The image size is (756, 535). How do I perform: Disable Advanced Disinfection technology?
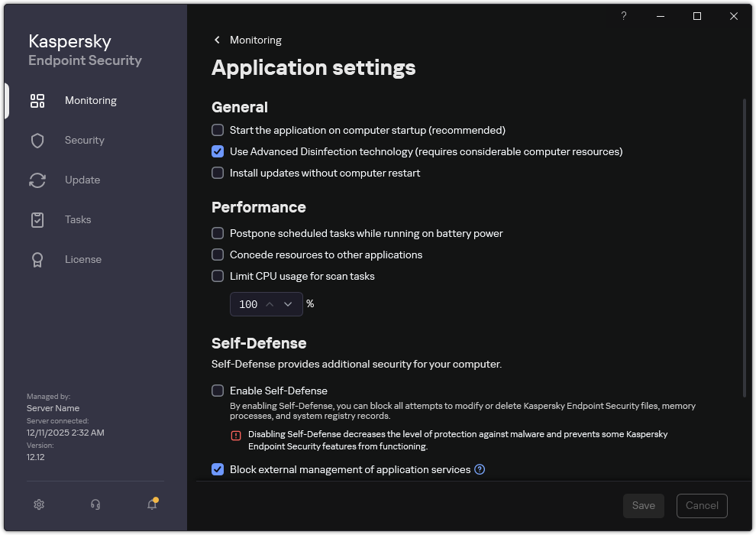[x=218, y=151]
